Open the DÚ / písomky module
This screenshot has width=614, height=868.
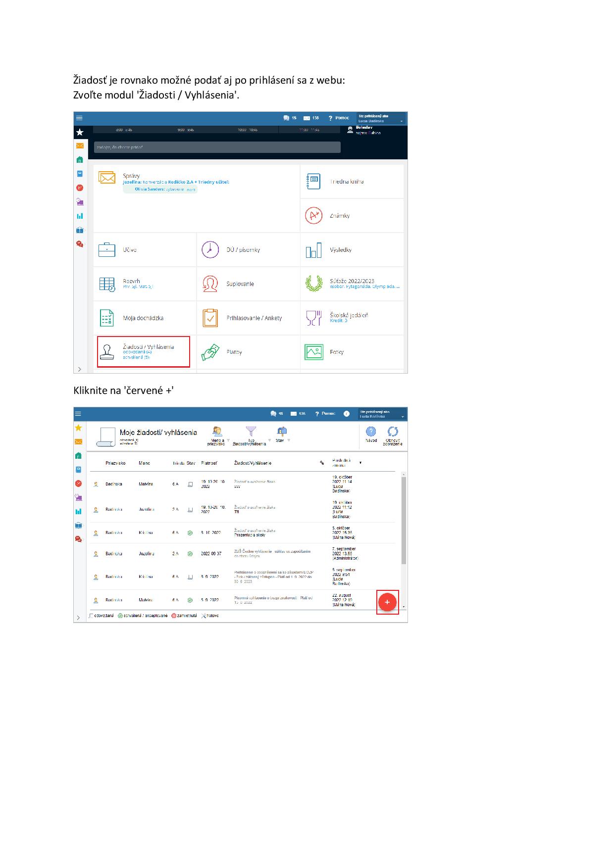[243, 250]
